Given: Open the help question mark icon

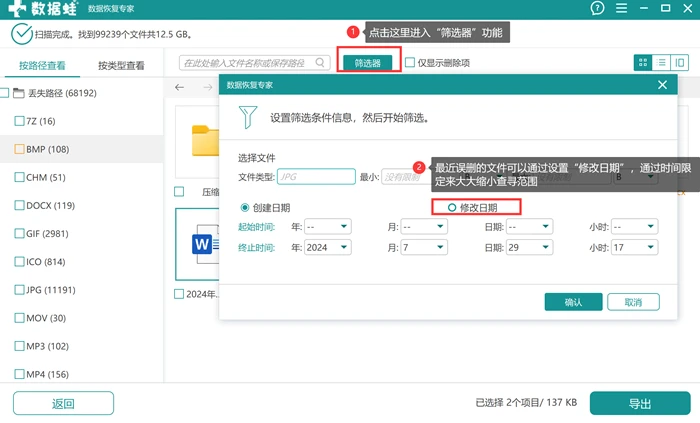Looking at the screenshot, I should [597, 8].
